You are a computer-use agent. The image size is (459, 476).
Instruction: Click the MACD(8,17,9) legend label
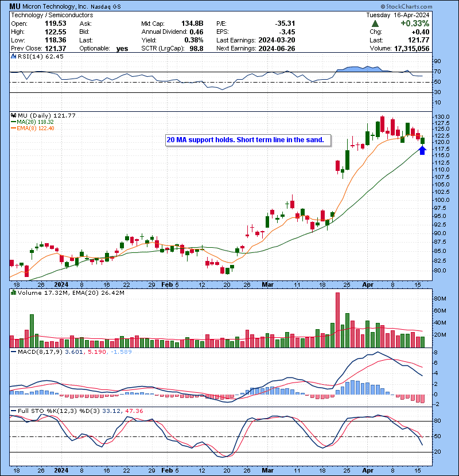40,352
